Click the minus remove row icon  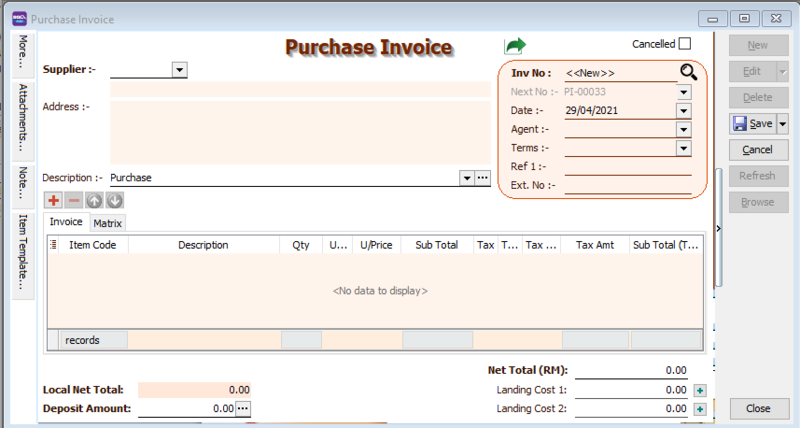click(74, 200)
